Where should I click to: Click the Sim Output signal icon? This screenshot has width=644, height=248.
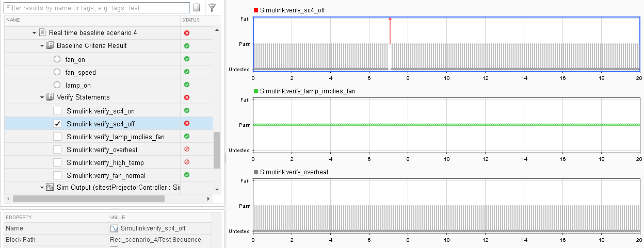pyautogui.click(x=50, y=188)
